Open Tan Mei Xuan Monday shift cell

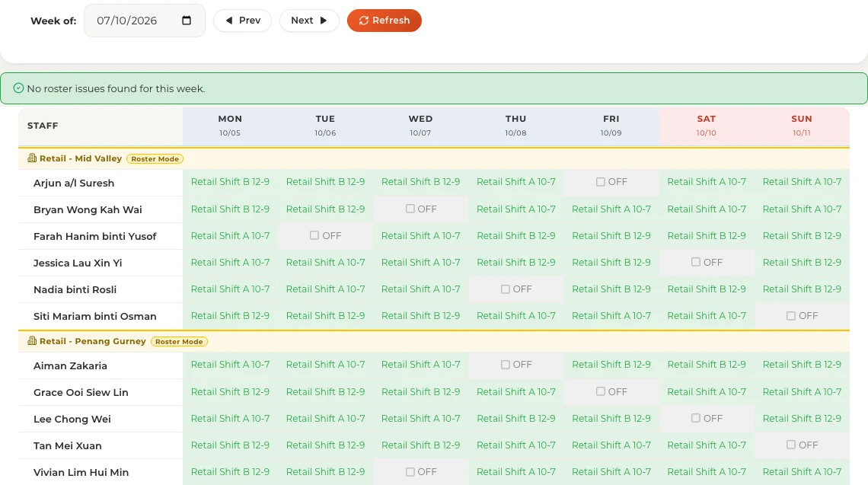(x=230, y=445)
